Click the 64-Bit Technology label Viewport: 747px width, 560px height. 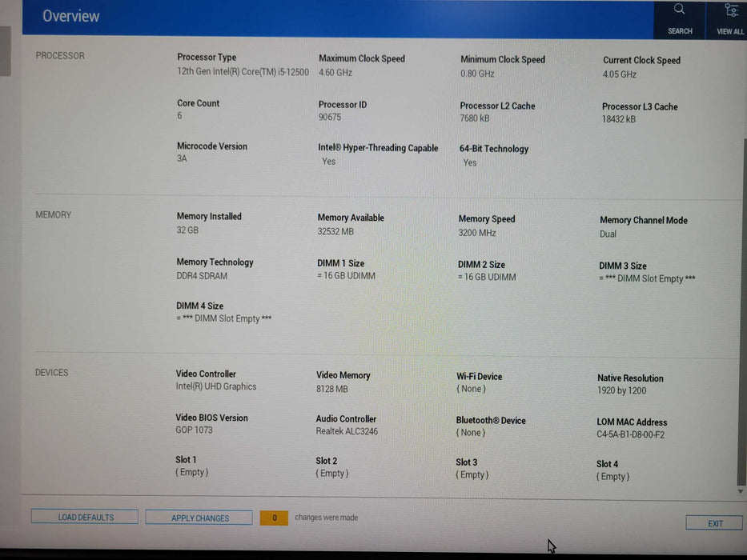point(493,149)
